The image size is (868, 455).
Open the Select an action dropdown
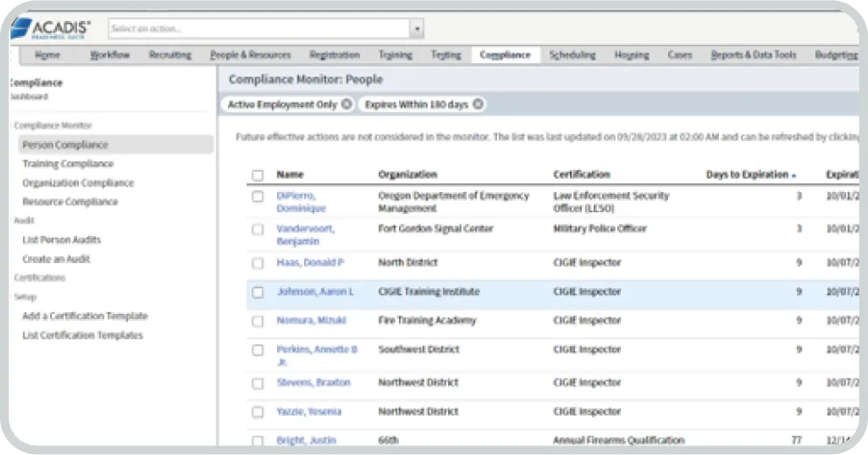click(x=416, y=29)
